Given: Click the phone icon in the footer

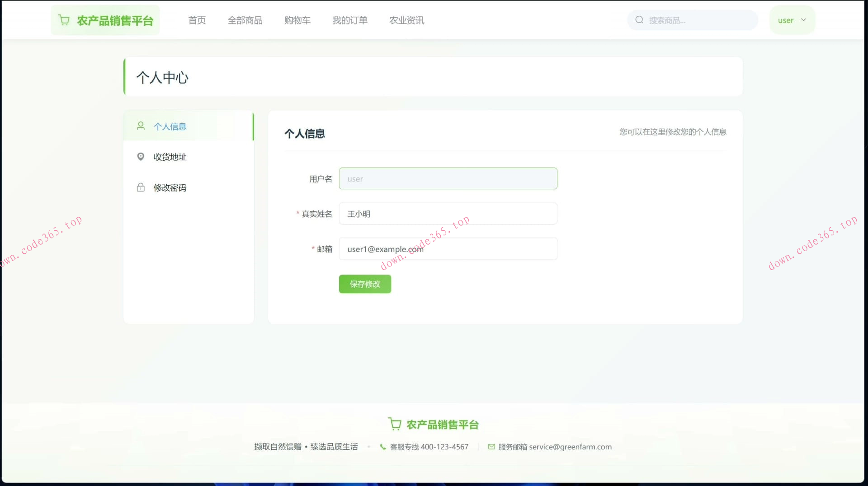Looking at the screenshot, I should pyautogui.click(x=382, y=447).
